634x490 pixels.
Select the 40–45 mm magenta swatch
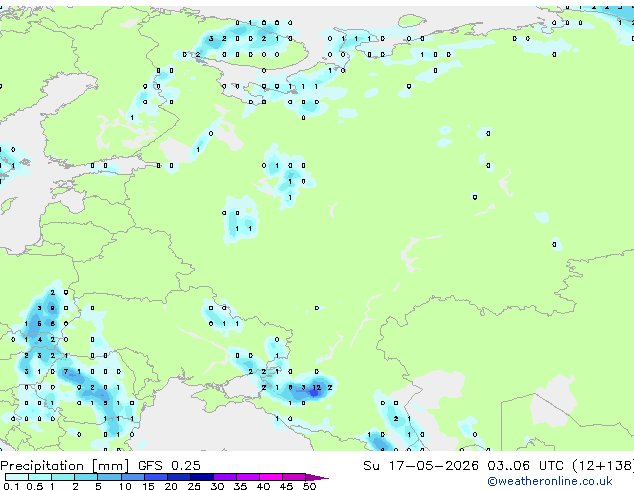pyautogui.click(x=271, y=477)
